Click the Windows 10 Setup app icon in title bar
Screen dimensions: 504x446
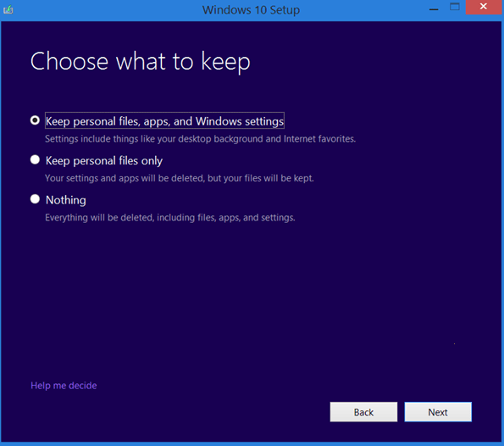(8, 9)
